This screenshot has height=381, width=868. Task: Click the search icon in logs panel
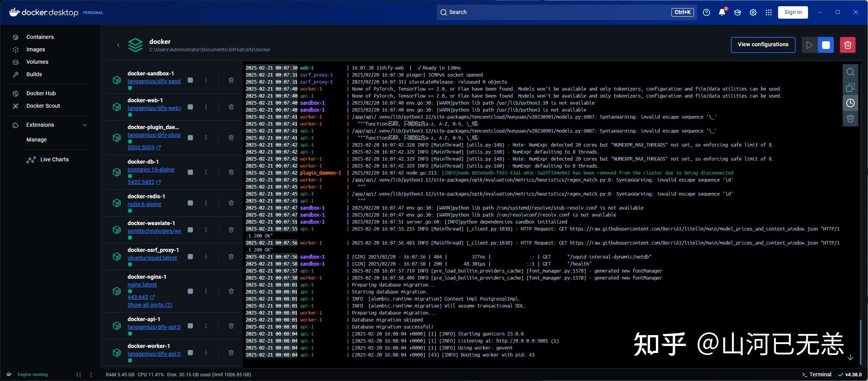tap(850, 72)
